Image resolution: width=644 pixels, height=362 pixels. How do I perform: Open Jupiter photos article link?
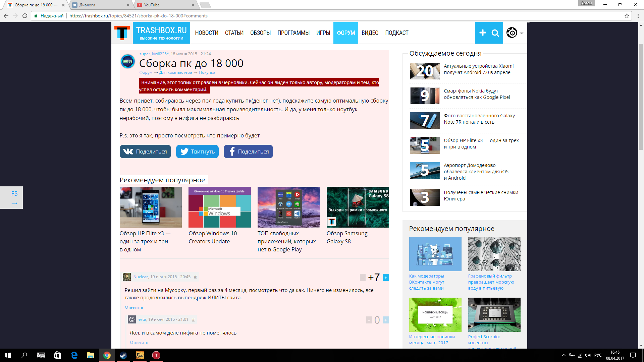pyautogui.click(x=481, y=196)
